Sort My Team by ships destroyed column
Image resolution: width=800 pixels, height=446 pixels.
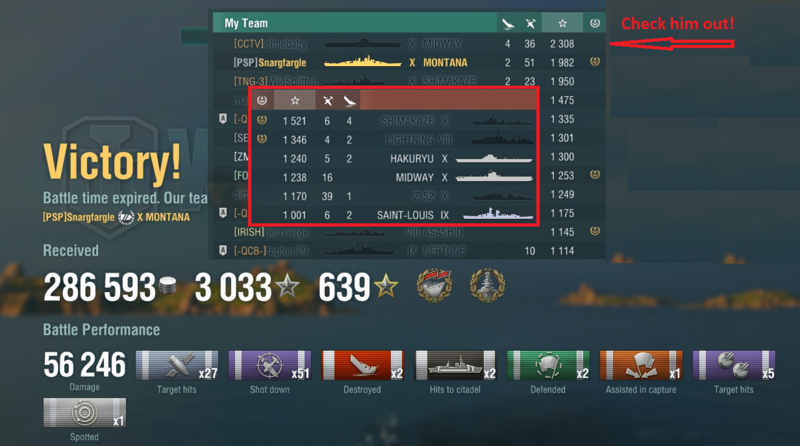(508, 23)
